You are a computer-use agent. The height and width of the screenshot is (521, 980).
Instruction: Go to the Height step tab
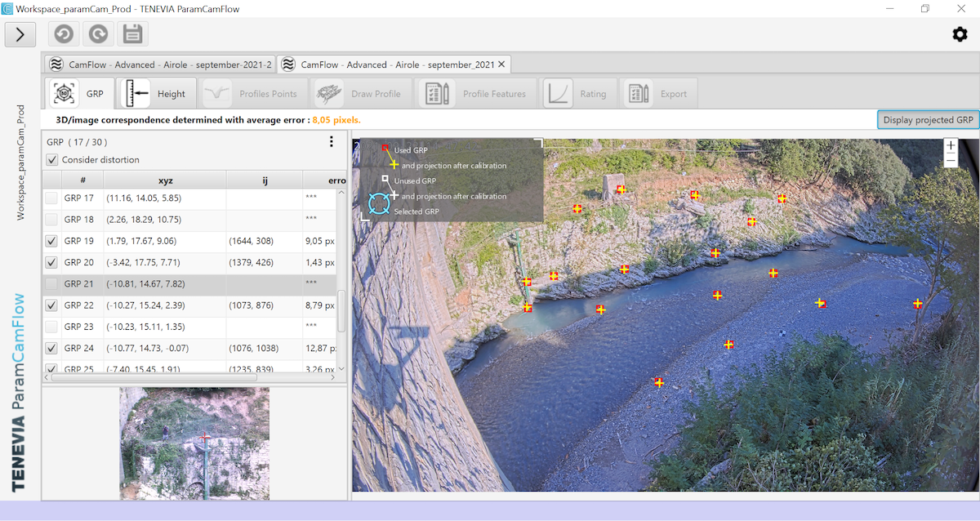click(x=156, y=94)
